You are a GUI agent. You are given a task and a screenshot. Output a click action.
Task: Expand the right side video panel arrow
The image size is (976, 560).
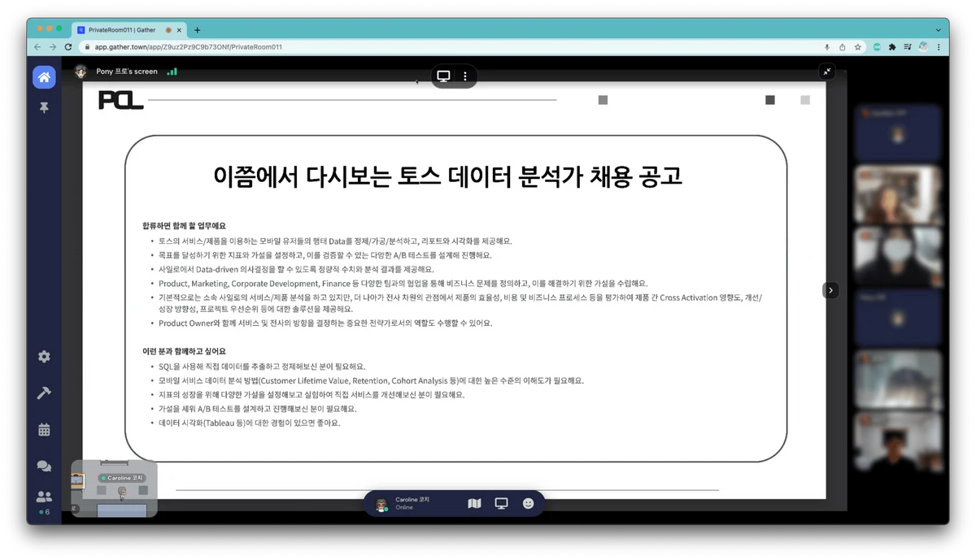(830, 290)
